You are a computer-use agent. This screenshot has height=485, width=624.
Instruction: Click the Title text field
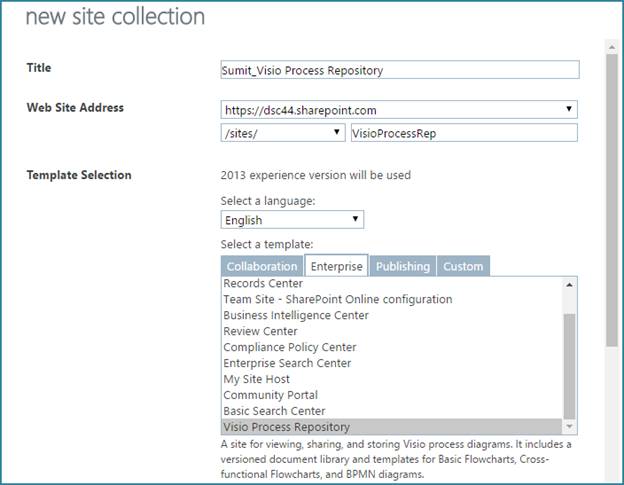(x=399, y=70)
